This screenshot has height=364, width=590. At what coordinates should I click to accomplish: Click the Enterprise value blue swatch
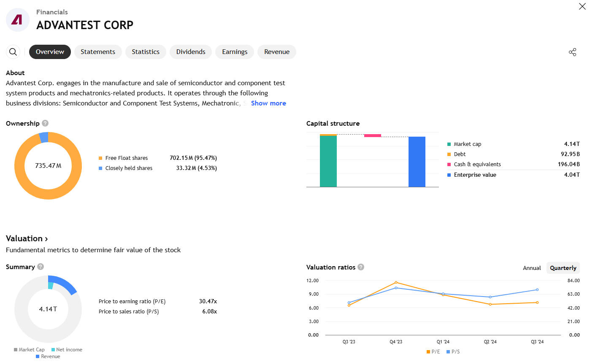point(449,175)
